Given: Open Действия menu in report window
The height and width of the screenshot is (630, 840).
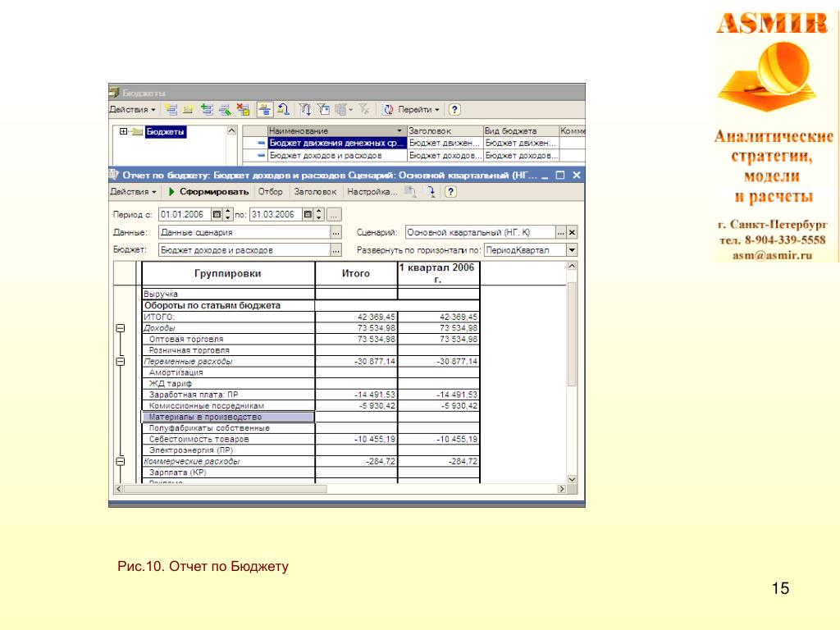Looking at the screenshot, I should 132,192.
